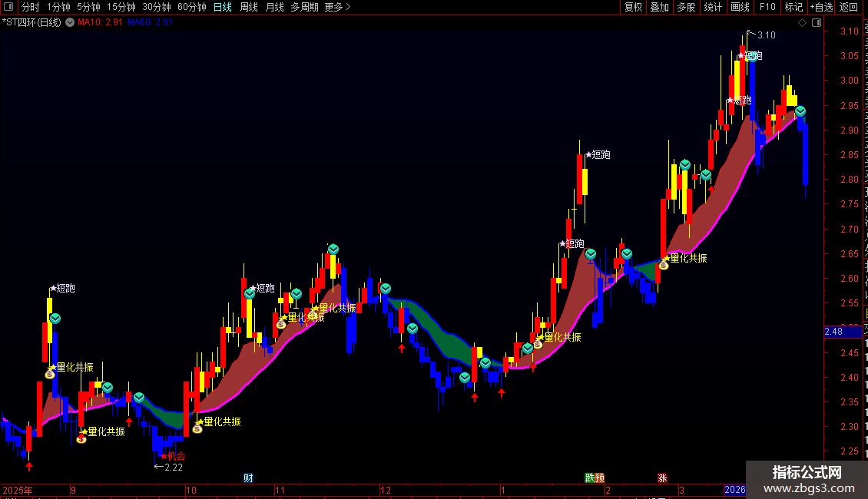The width and height of the screenshot is (868, 499).
Task: Click the 2025年 timeline label
Action: [x=18, y=490]
